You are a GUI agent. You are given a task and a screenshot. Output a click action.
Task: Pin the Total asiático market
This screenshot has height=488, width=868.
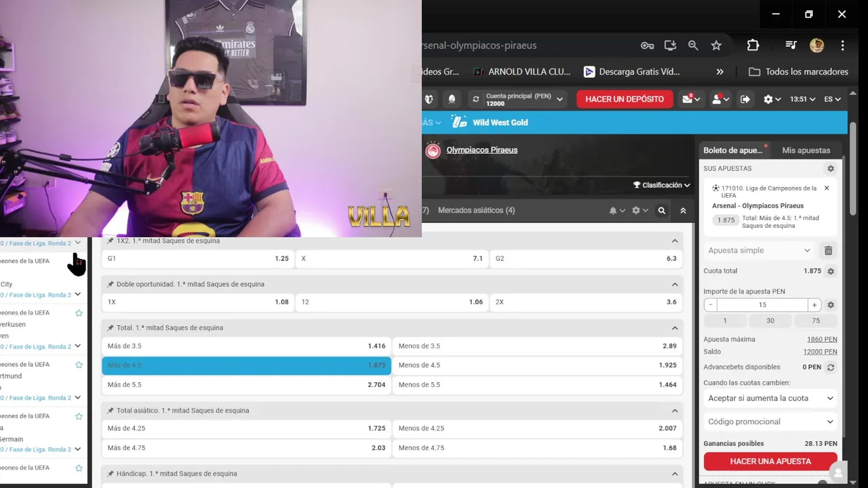coord(111,411)
